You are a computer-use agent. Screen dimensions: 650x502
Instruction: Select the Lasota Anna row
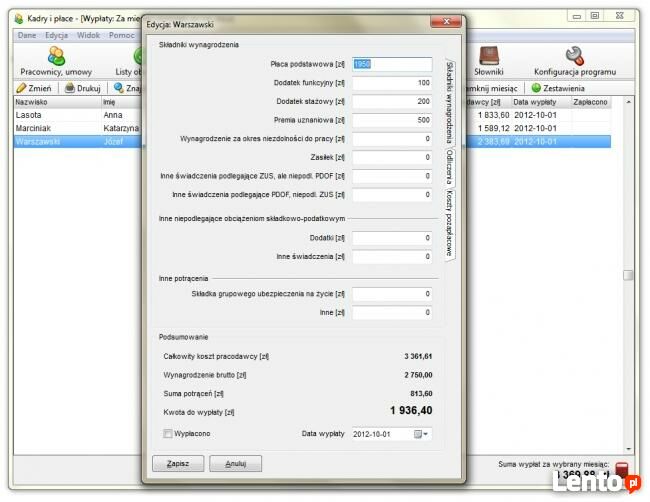[x=79, y=115]
